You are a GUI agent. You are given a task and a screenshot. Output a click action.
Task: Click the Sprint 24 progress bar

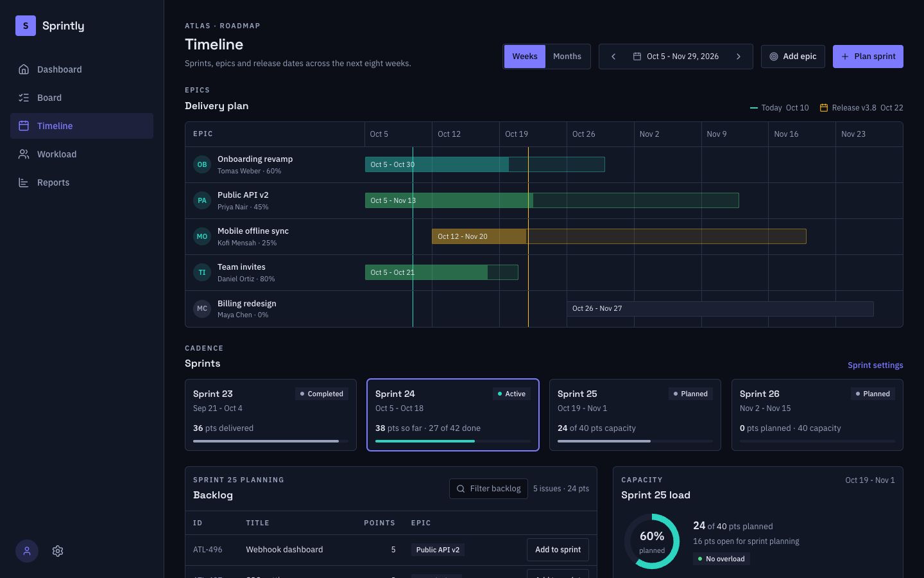453,441
